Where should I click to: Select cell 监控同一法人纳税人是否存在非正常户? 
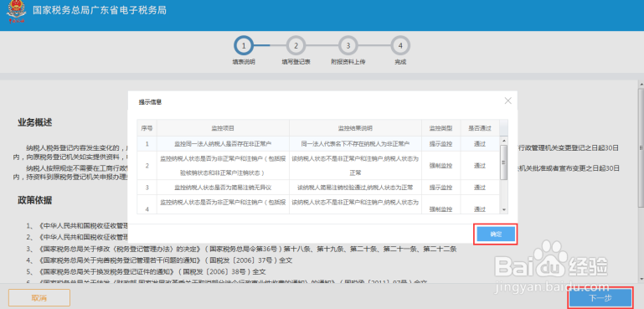click(223, 144)
